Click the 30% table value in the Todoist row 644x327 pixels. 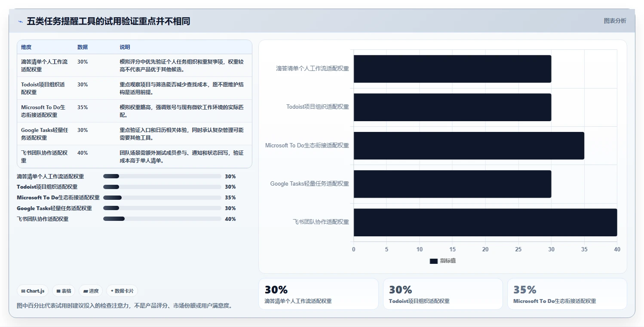pyautogui.click(x=83, y=85)
